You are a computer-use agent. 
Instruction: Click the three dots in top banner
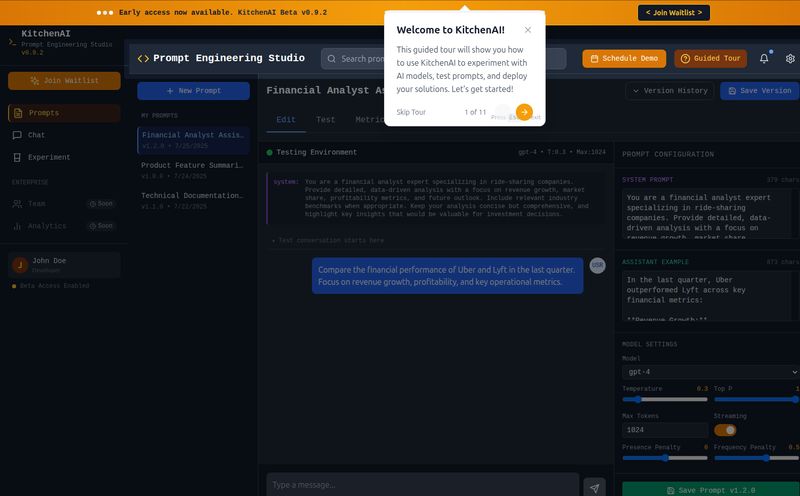(x=105, y=13)
